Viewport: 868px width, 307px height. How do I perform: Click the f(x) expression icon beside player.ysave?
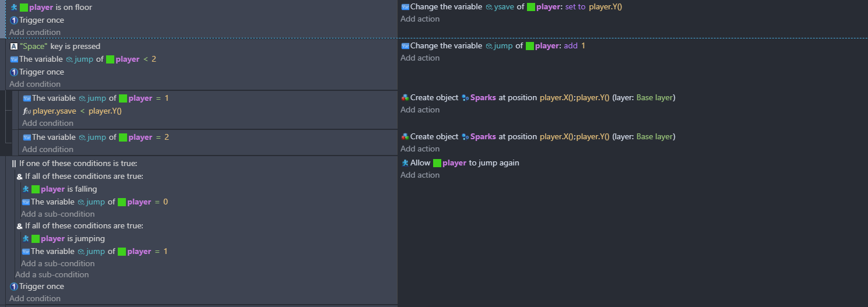(26, 111)
